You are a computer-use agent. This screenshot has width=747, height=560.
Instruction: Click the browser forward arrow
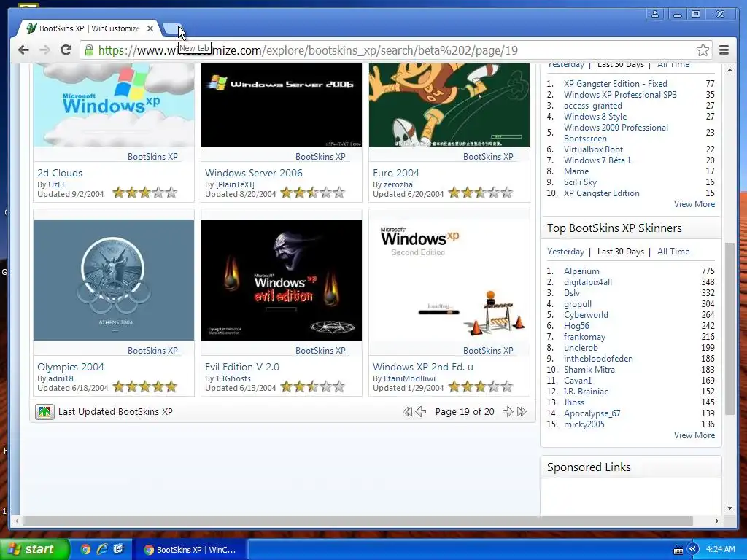[44, 50]
